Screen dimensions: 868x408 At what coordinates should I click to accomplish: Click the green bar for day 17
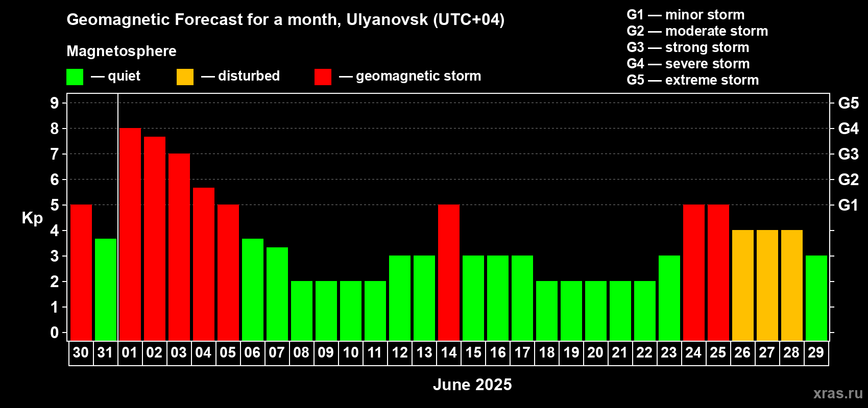[522, 298]
